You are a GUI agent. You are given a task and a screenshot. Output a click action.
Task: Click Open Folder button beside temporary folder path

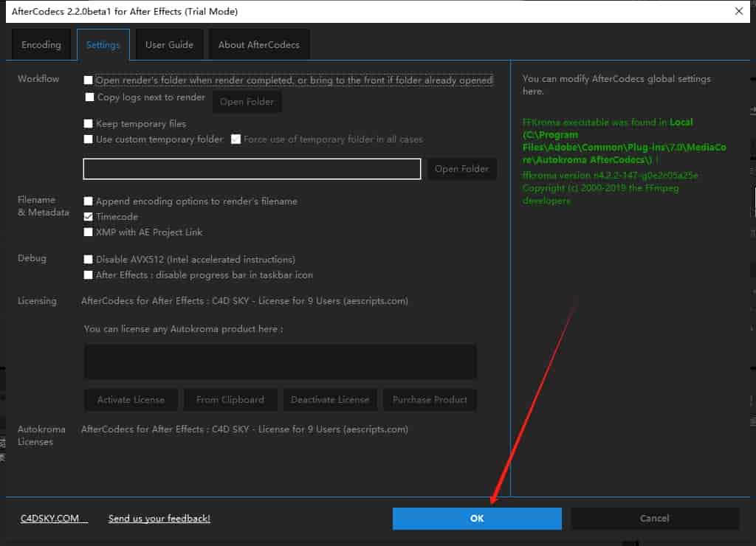(x=462, y=169)
